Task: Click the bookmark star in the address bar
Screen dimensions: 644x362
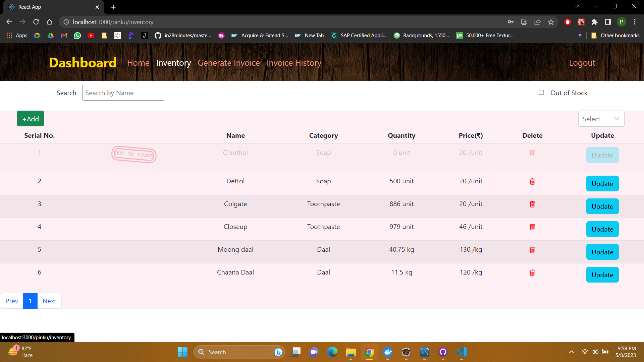Action: point(550,22)
